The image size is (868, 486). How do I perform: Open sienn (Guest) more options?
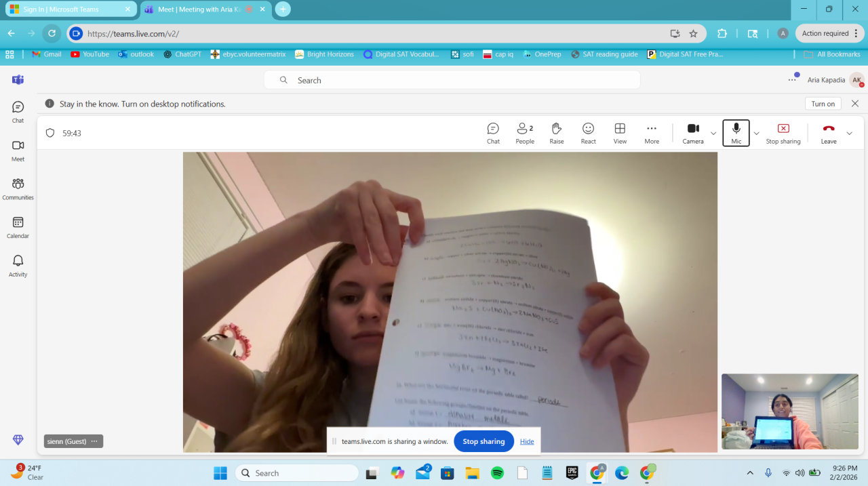pyautogui.click(x=94, y=441)
